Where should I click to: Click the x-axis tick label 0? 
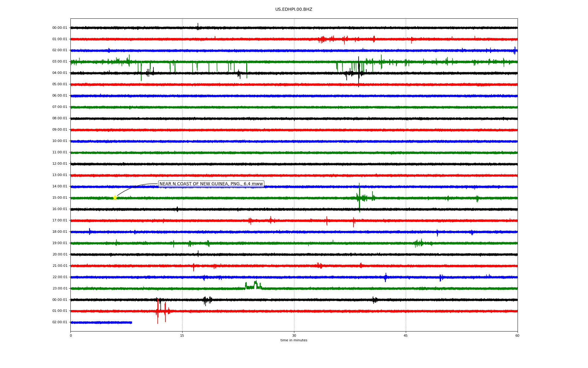tap(71, 336)
